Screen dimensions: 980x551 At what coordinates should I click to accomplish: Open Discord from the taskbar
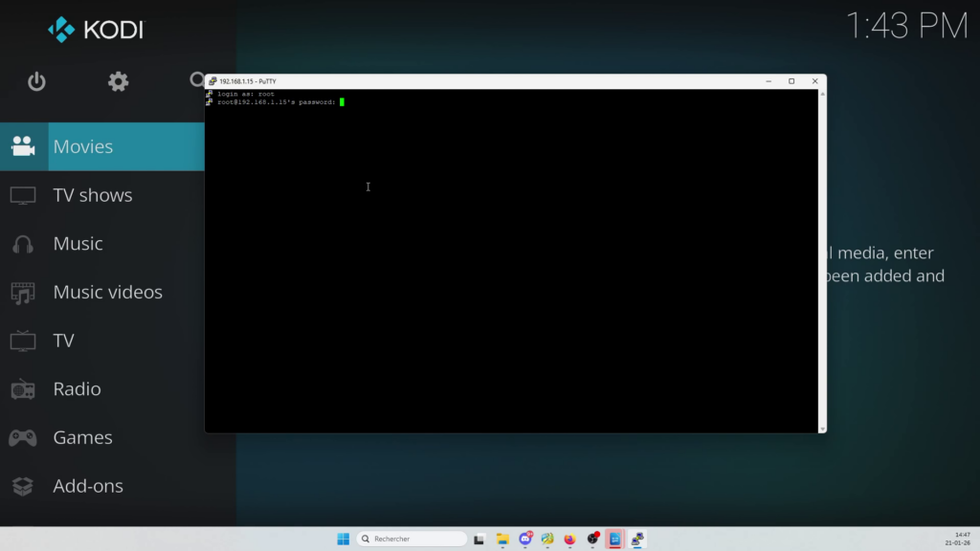[525, 539]
